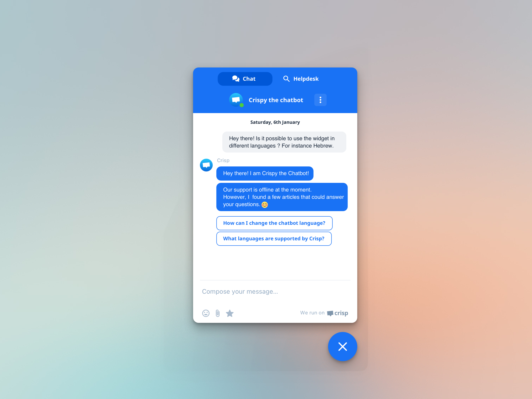The width and height of the screenshot is (532, 399).
Task: Open the three-dot menu options
Action: click(320, 99)
